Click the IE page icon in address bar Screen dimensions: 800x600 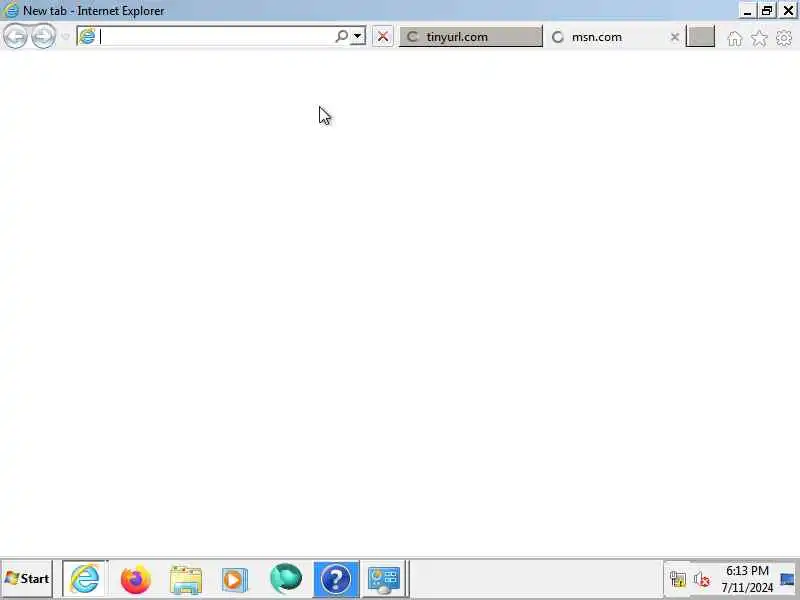click(87, 36)
